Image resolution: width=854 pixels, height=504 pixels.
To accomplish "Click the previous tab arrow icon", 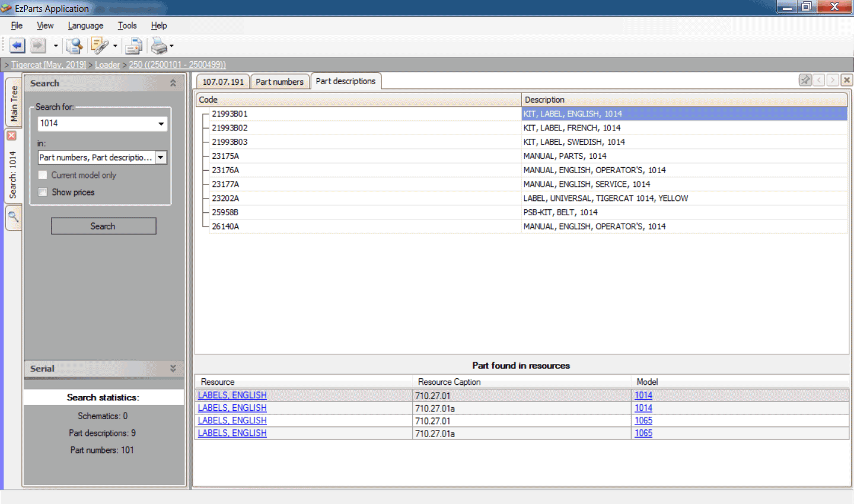I will click(x=819, y=80).
